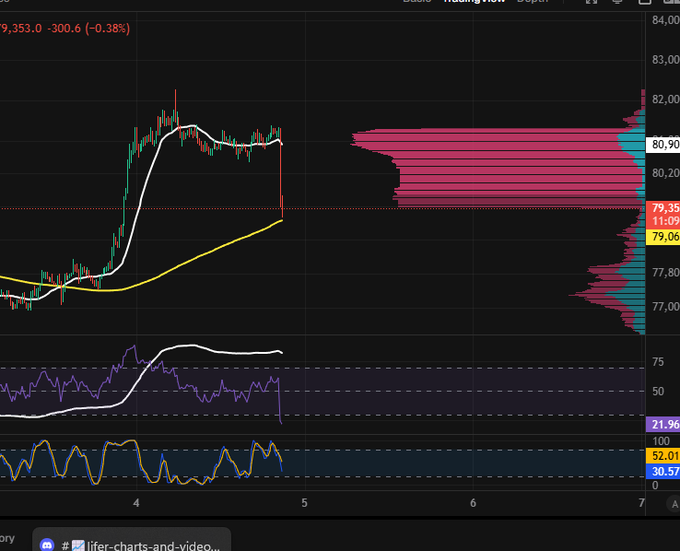Click the 84,00 price axis label
680x551 pixels.
coord(666,20)
